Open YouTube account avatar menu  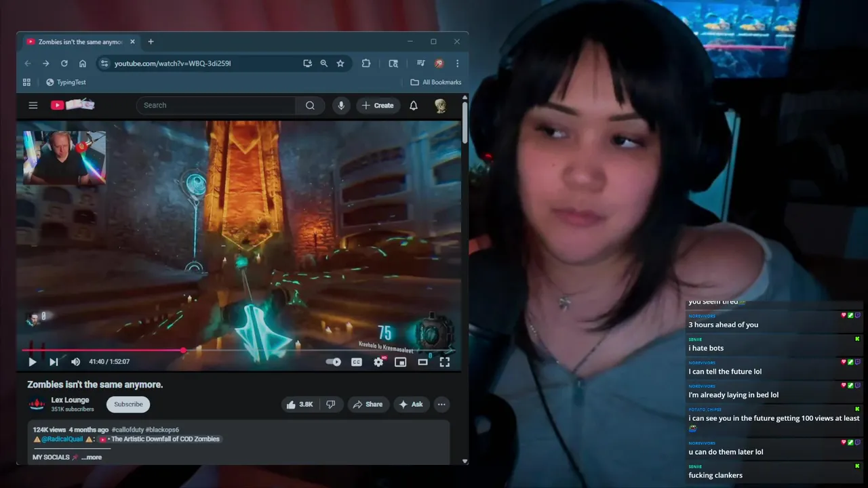441,105
